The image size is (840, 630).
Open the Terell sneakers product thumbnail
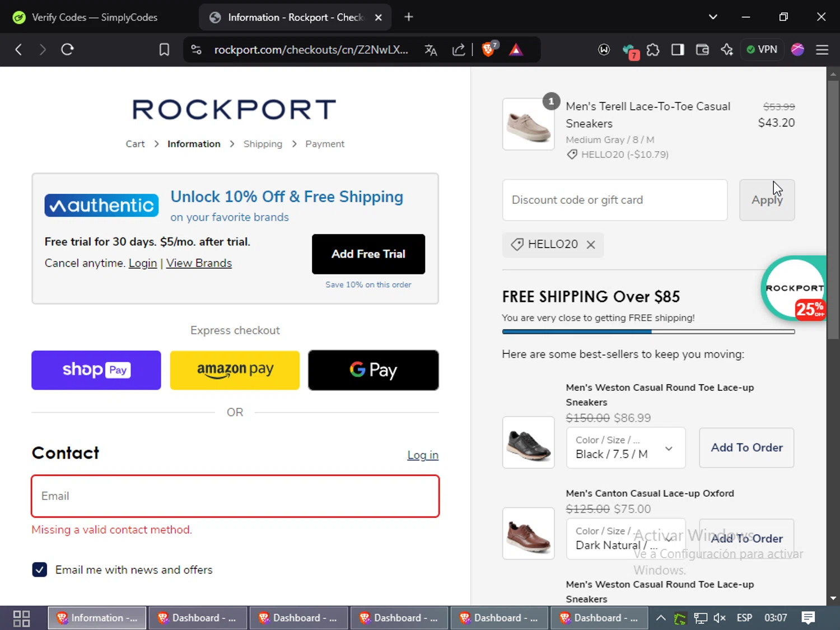click(529, 124)
